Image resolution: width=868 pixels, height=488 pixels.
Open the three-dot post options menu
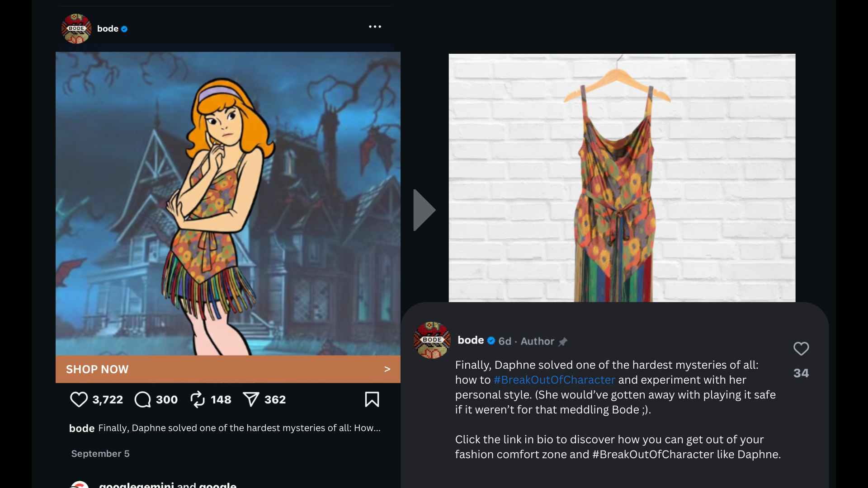tap(375, 27)
